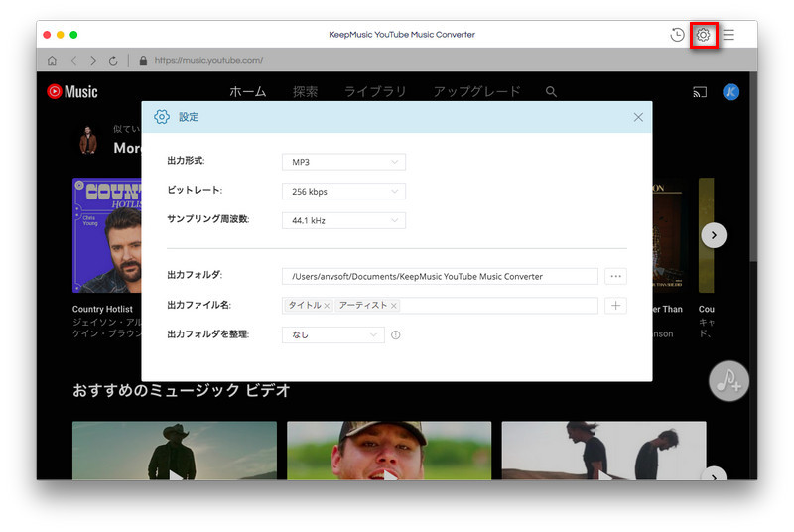794x532 pixels.
Task: Go to home page icon in address bar
Action: tap(52, 61)
